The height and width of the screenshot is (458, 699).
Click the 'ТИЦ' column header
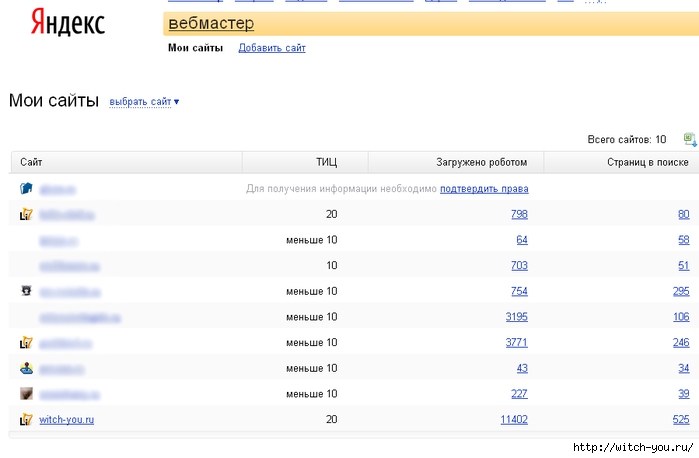tap(326, 162)
